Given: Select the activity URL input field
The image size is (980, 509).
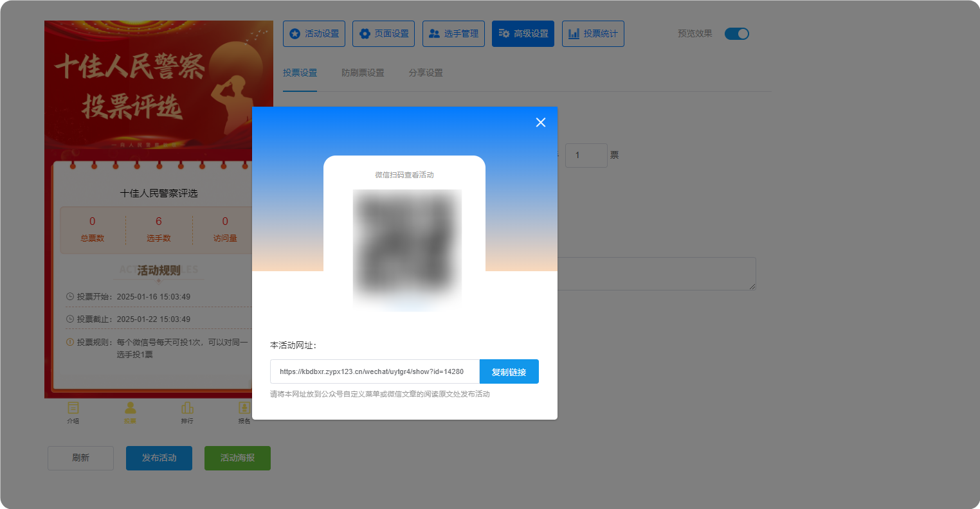Looking at the screenshot, I should point(375,371).
